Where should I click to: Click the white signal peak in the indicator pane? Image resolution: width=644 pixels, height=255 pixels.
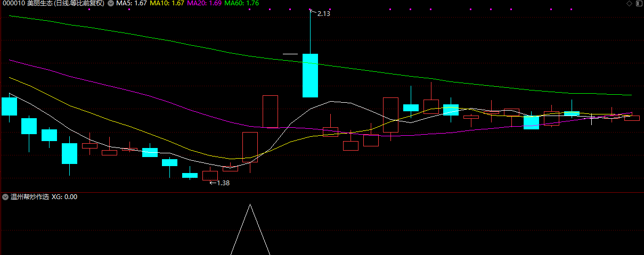click(250, 206)
